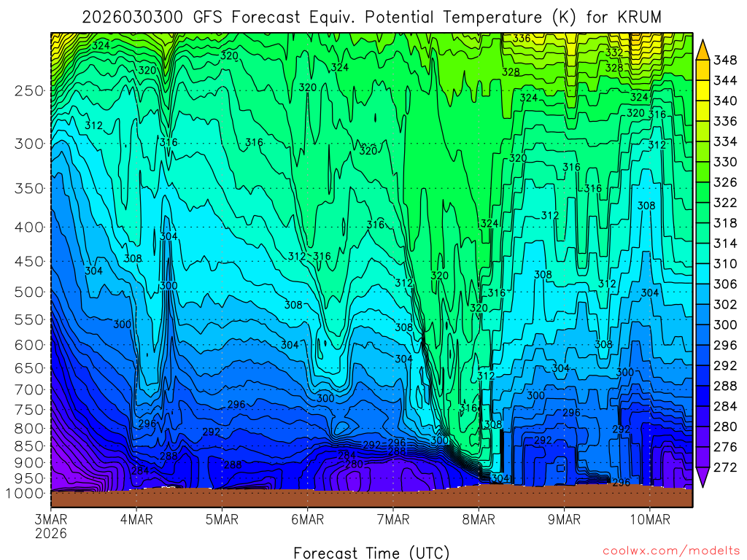Click the 550 pressure-level axis label
This screenshot has width=747, height=560.
[29, 319]
